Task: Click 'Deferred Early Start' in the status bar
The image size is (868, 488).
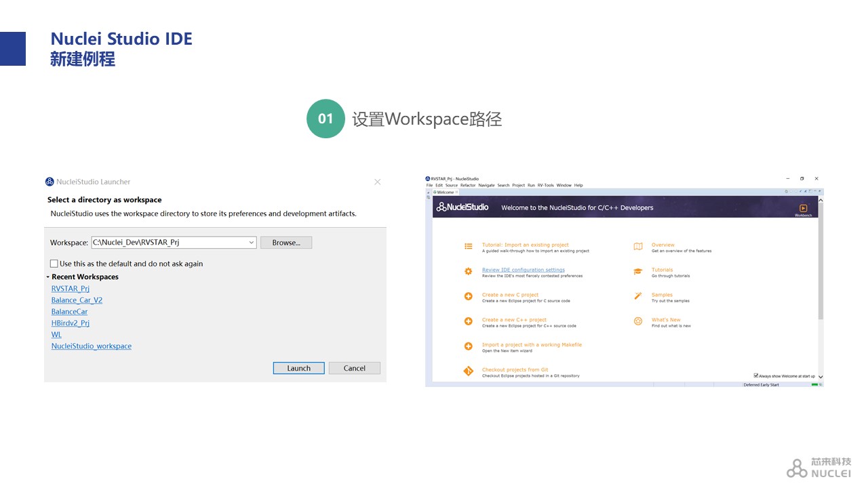Action: (x=761, y=385)
